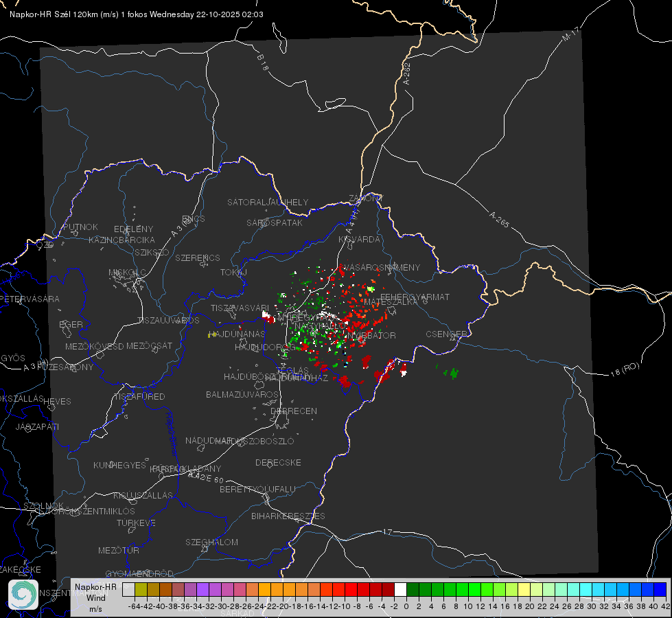The height and width of the screenshot is (618, 672).
Task: Click the VÁSÁROSNAMÉNY map label
Action: [382, 267]
